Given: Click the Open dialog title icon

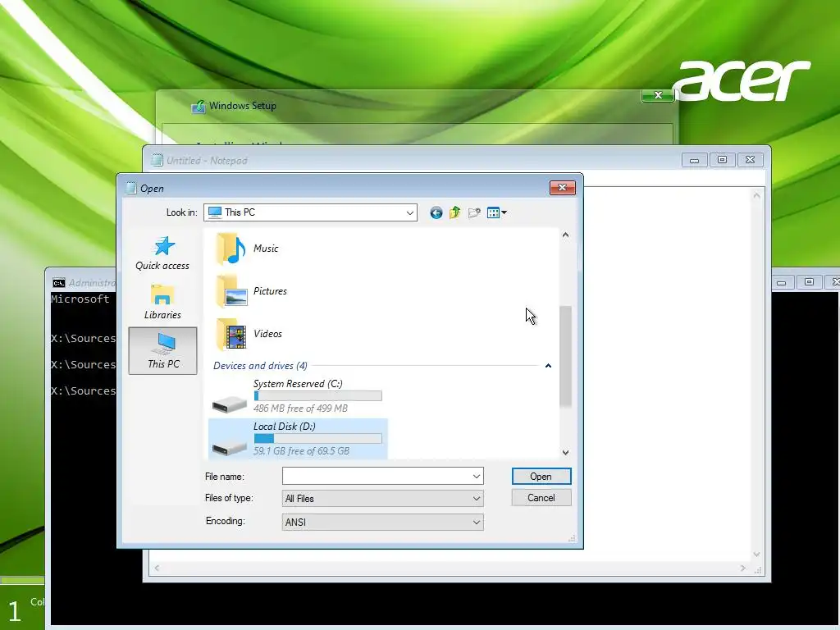Looking at the screenshot, I should point(131,188).
